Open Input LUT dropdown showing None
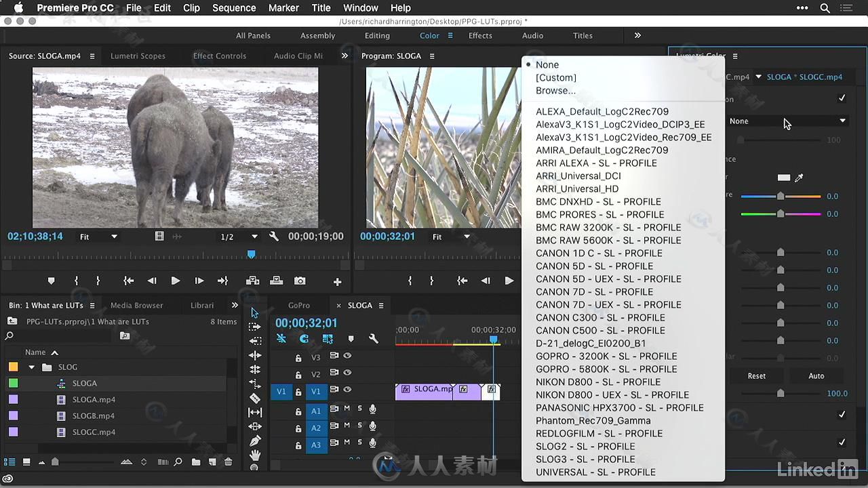The height and width of the screenshot is (488, 868). (787, 121)
